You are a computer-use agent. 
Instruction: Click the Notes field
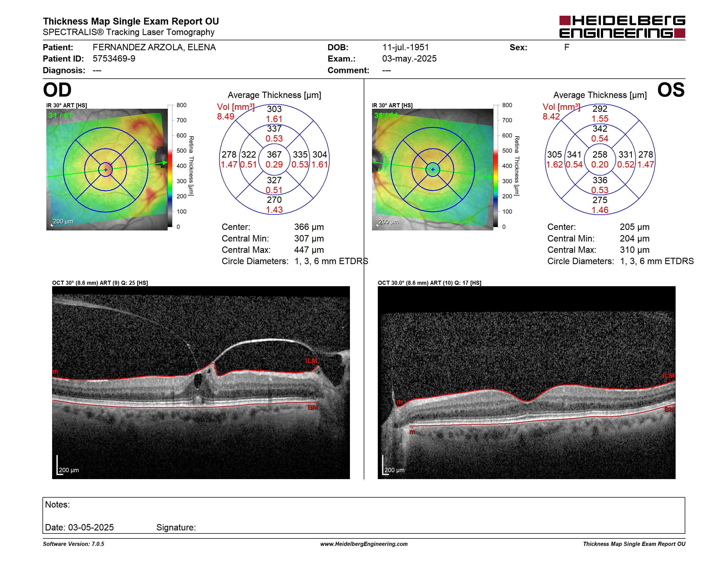[364, 515]
